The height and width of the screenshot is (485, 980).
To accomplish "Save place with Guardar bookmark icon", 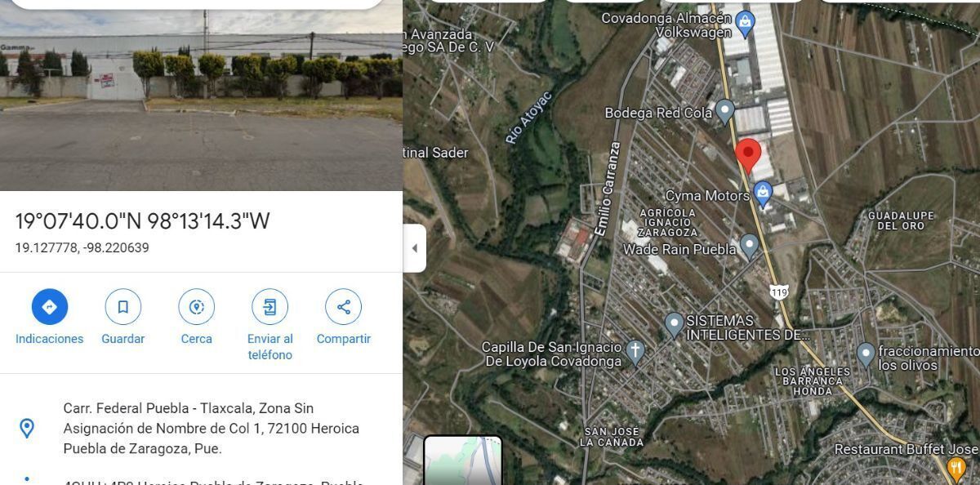I will (x=123, y=307).
